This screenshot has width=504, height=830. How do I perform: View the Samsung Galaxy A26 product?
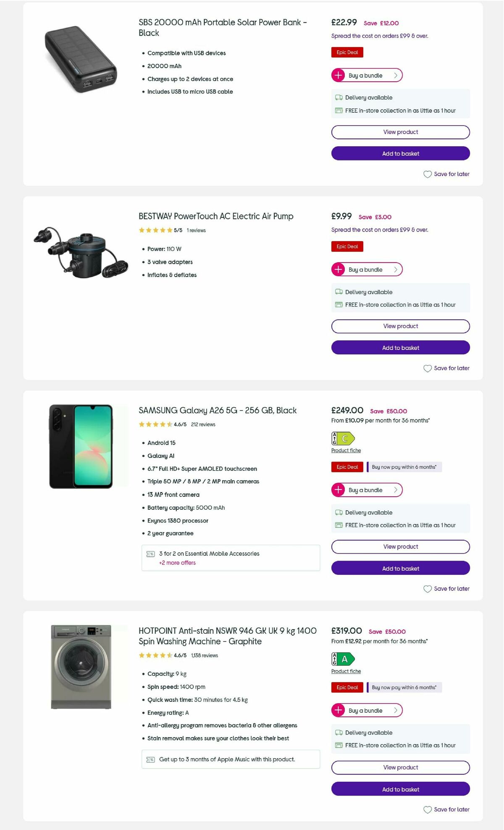400,546
